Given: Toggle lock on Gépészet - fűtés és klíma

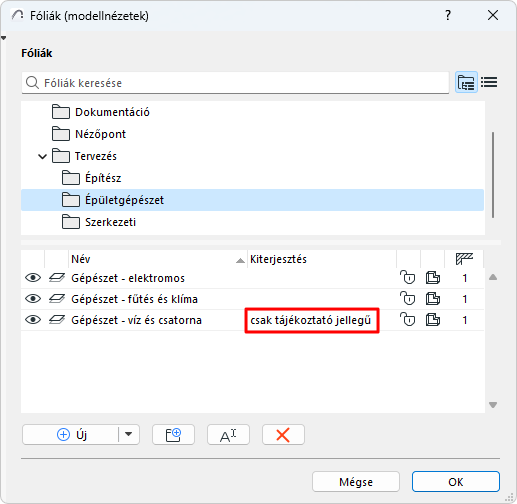Looking at the screenshot, I should tap(408, 299).
